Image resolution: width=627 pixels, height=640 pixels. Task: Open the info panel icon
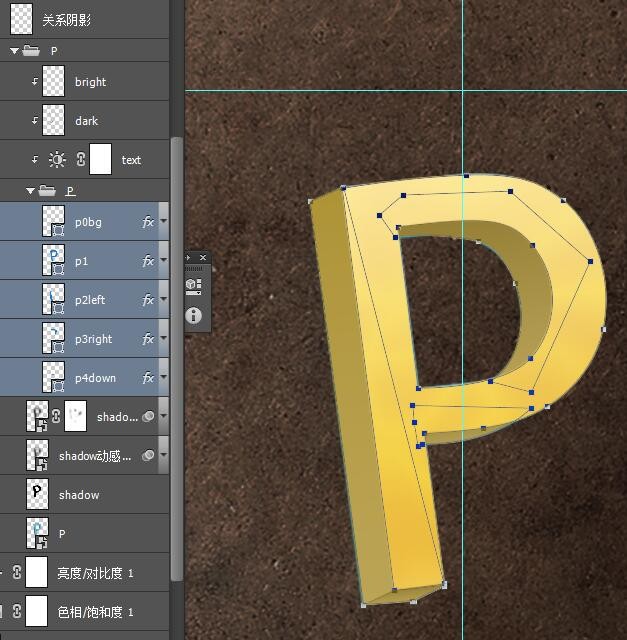tap(194, 315)
